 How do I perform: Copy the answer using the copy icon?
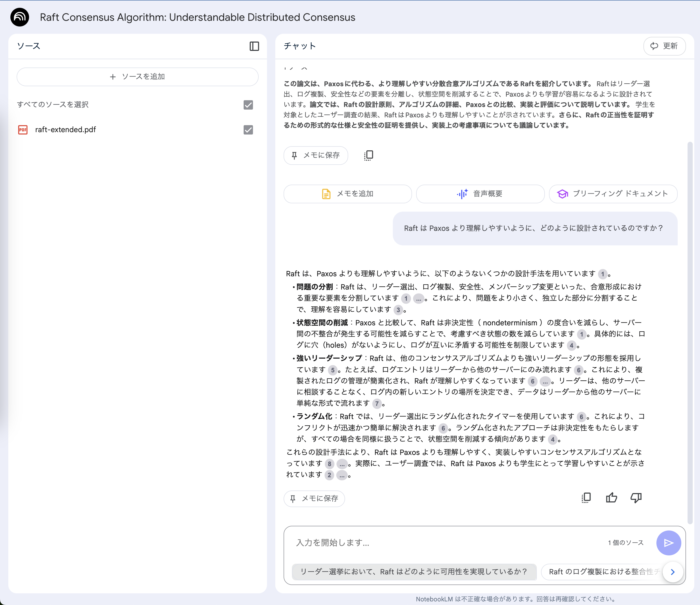(x=586, y=498)
